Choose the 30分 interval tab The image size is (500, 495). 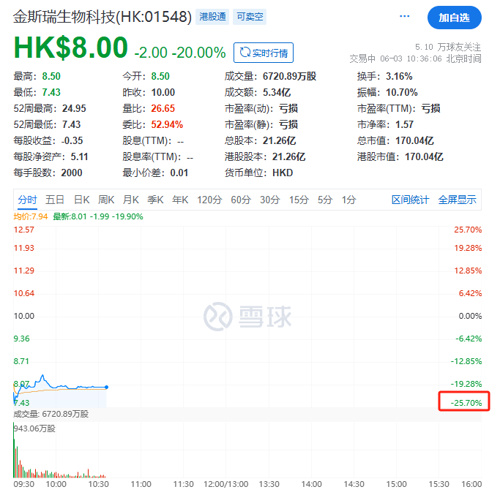point(270,200)
